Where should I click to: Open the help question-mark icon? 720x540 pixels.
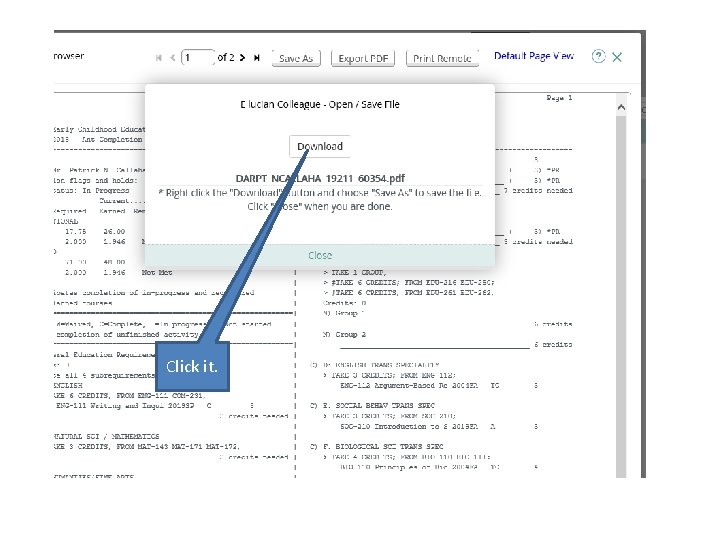(598, 56)
